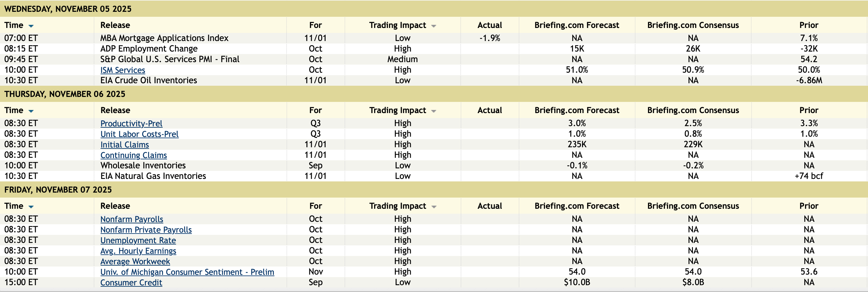The height and width of the screenshot is (292, 868).
Task: Sort Thursday's table by Time arrow
Action: click(x=31, y=111)
